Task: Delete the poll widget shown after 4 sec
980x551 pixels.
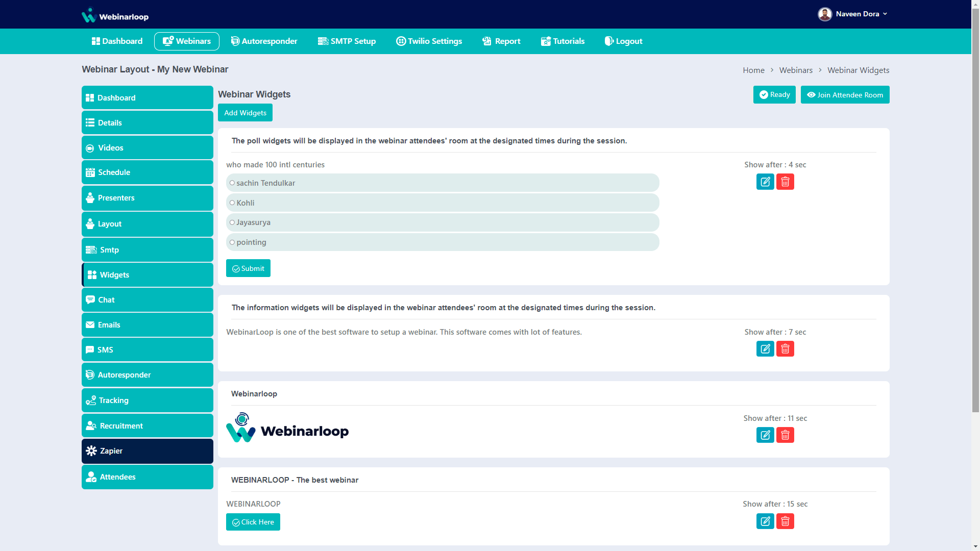Action: [x=785, y=182]
